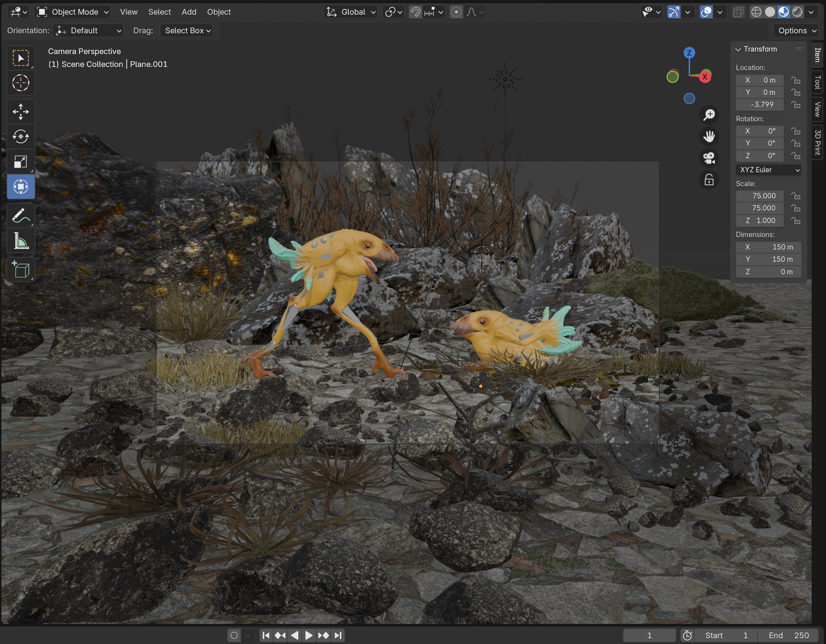Activate the Annotate tool
This screenshot has height=644, width=826.
(21, 215)
